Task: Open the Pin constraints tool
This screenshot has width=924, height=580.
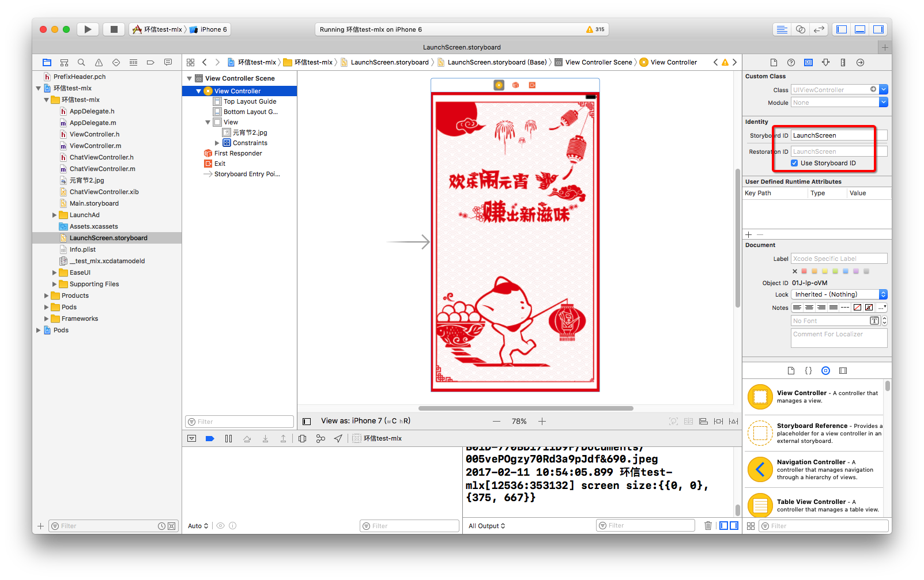Action: click(x=718, y=422)
